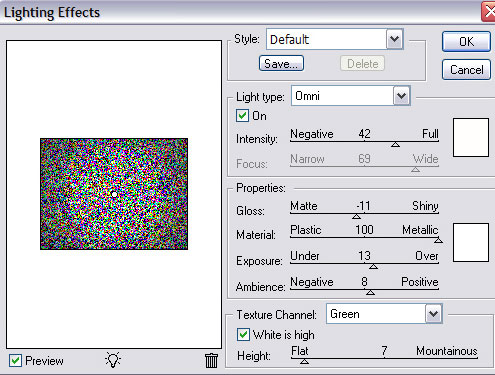The image size is (495, 375).
Task: Click the Save... style button
Action: pyautogui.click(x=281, y=63)
